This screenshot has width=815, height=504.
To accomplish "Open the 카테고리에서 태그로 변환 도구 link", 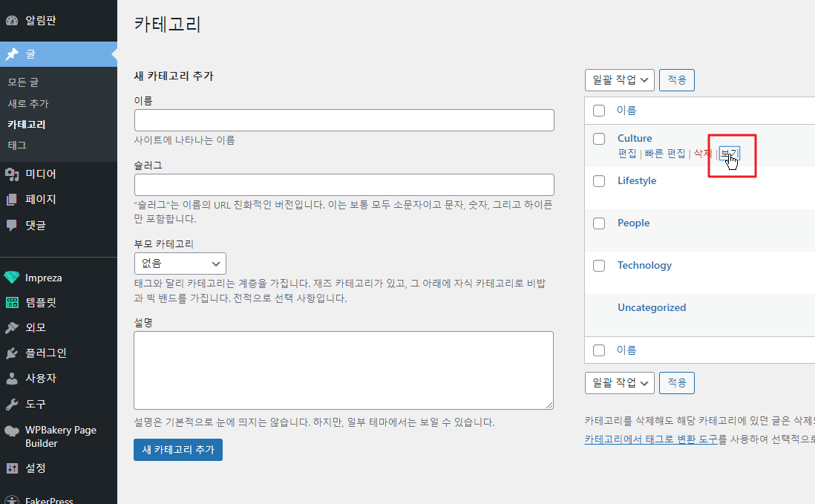I will pos(651,439).
